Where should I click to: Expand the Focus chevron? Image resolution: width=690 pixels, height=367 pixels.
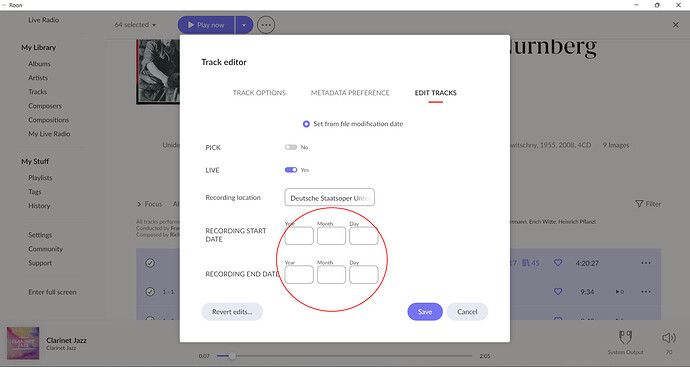click(139, 204)
